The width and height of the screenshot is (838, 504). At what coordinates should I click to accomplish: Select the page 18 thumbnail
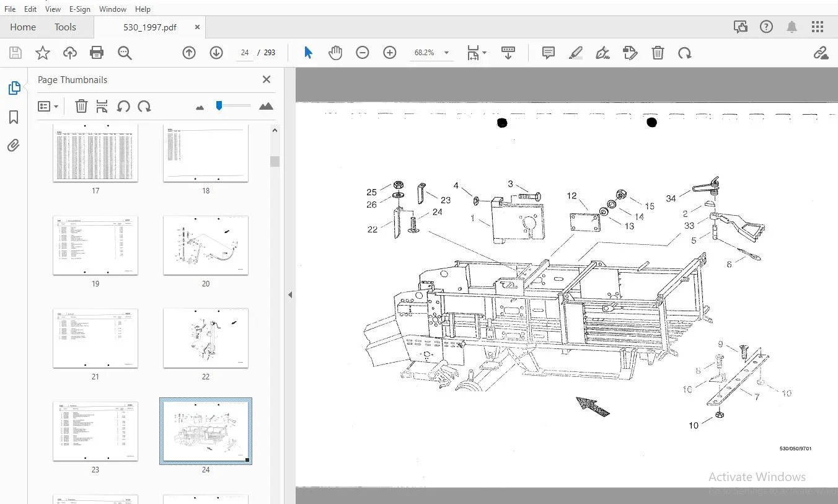206,153
